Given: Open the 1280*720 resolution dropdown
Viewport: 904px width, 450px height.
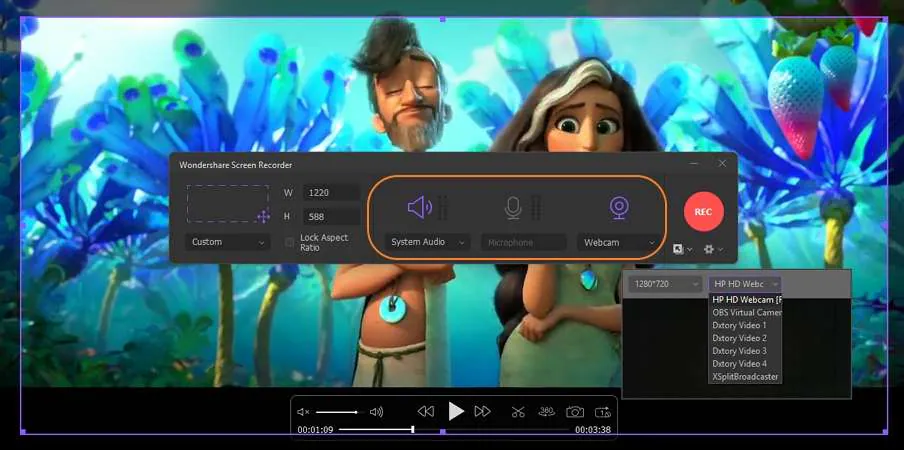Looking at the screenshot, I should 665,284.
